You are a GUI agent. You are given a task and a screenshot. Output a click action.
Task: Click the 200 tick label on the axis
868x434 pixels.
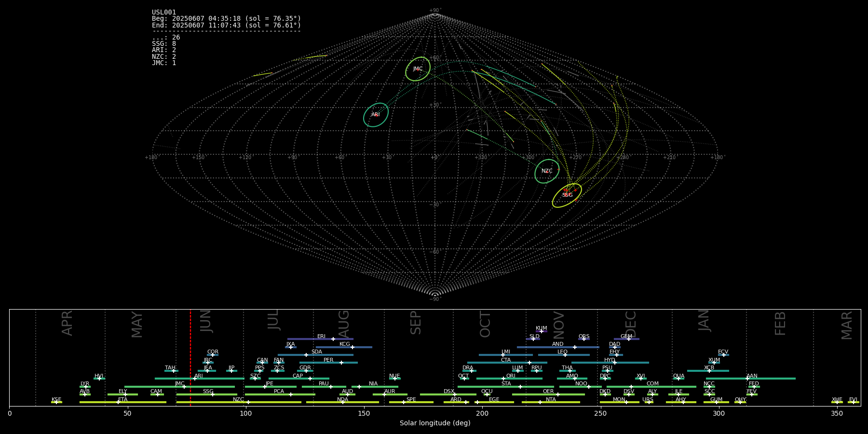(x=482, y=413)
